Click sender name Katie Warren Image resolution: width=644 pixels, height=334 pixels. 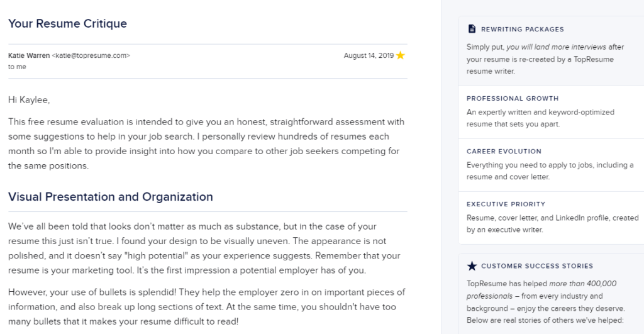[x=29, y=55]
